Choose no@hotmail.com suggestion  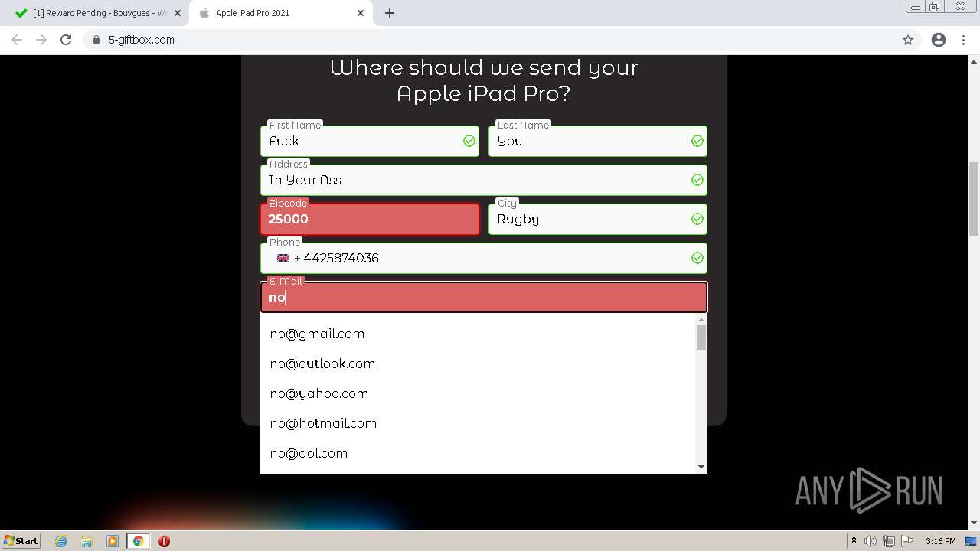(x=478, y=423)
